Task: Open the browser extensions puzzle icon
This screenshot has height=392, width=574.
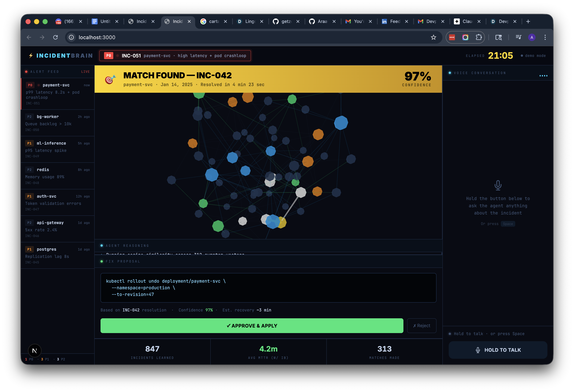Action: [x=479, y=37]
